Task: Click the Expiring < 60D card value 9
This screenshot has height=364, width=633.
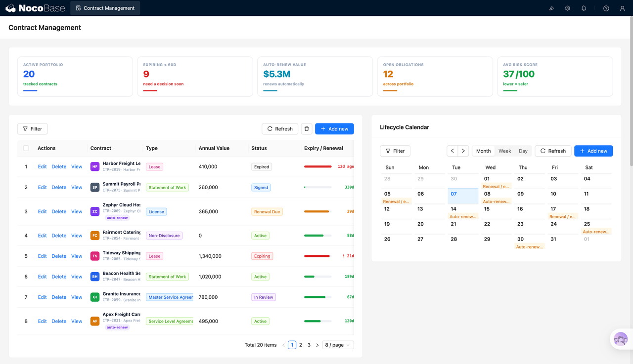Action: pos(146,74)
